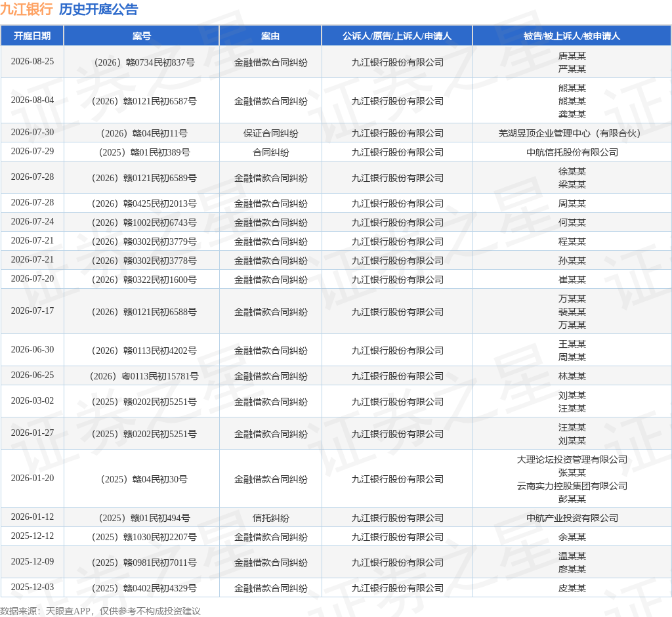Image resolution: width=672 pixels, height=617 pixels.
Task: Click defendant 中航产业投资有限公司
Action: (x=572, y=518)
